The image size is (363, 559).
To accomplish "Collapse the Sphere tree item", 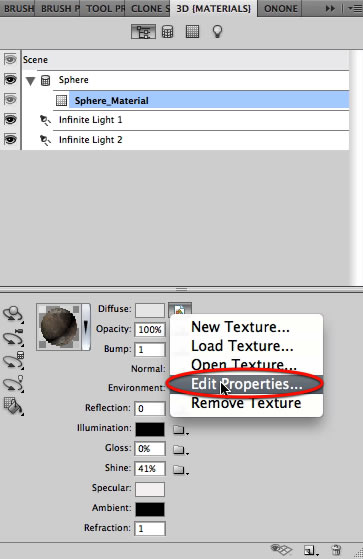I will 30,81.
